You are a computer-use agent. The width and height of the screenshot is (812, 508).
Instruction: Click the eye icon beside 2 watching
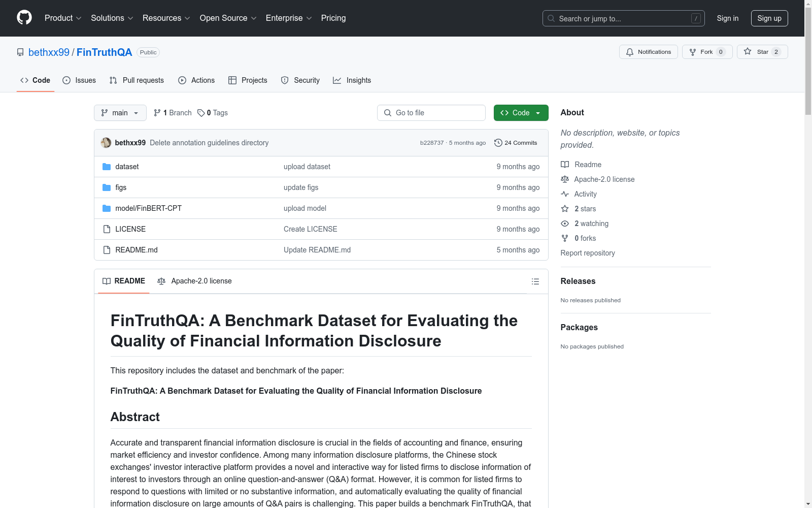[x=565, y=224]
